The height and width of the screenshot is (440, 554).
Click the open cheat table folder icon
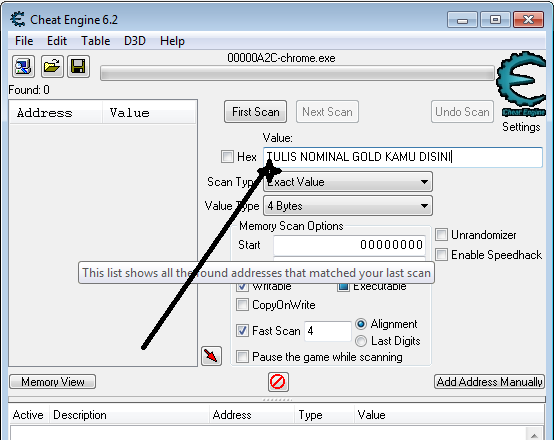point(52,66)
